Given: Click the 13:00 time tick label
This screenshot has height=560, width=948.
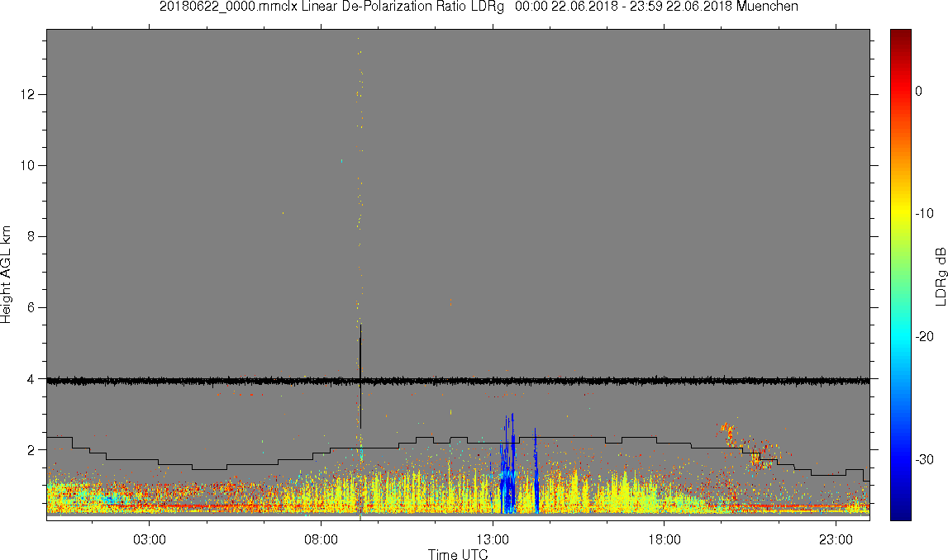Looking at the screenshot, I should (493, 539).
